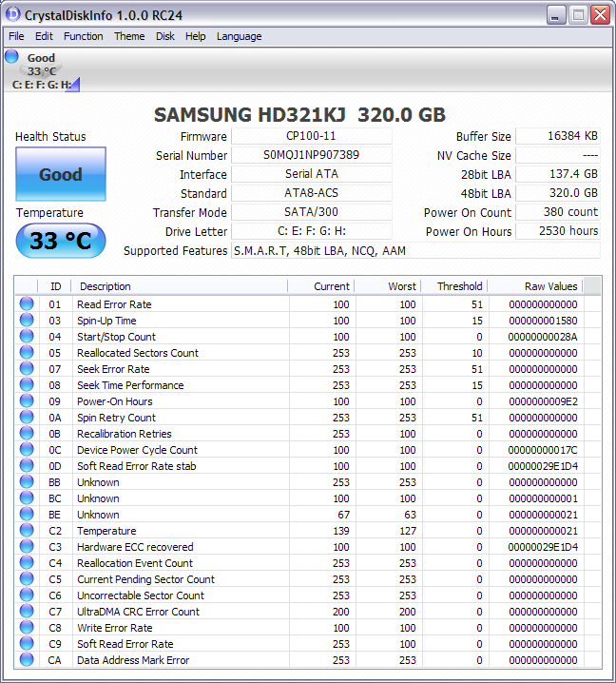
Task: Click the SAMSUNG HD321KJ 320.0 GB model title
Action: pos(300,114)
